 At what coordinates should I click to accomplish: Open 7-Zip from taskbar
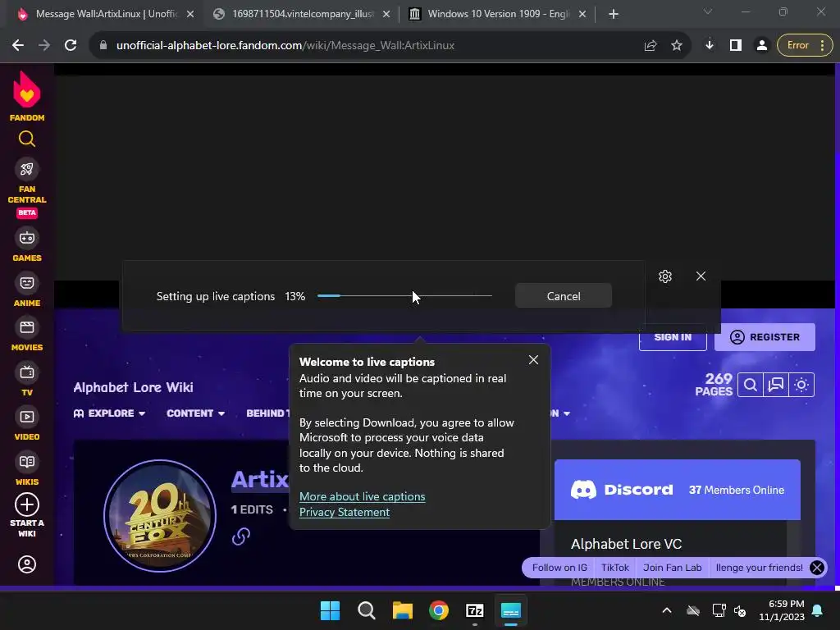pos(475,610)
